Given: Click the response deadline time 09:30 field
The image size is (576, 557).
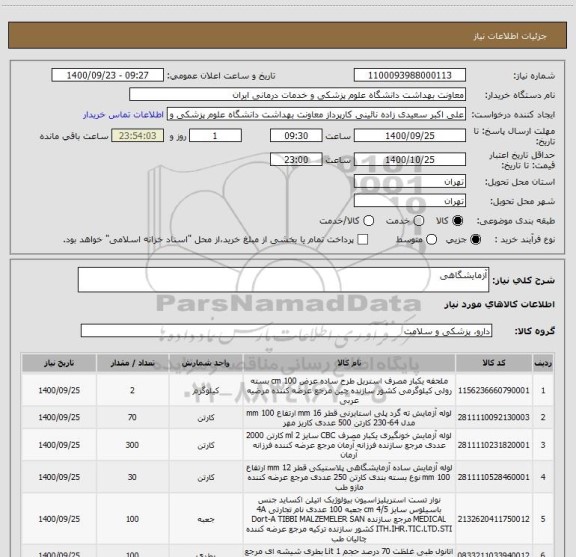Looking at the screenshot, I should click(x=296, y=136).
